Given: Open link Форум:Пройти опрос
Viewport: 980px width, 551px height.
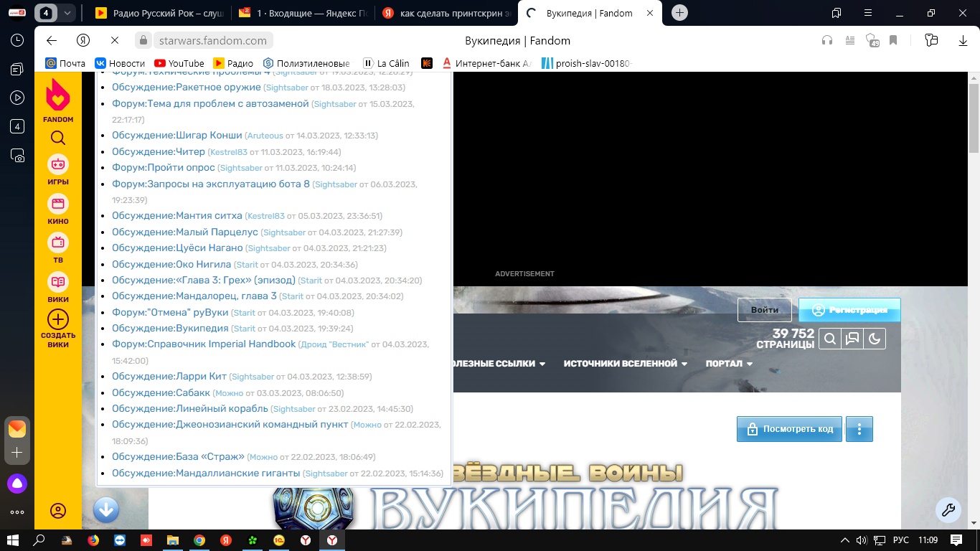Looking at the screenshot, I should (164, 167).
